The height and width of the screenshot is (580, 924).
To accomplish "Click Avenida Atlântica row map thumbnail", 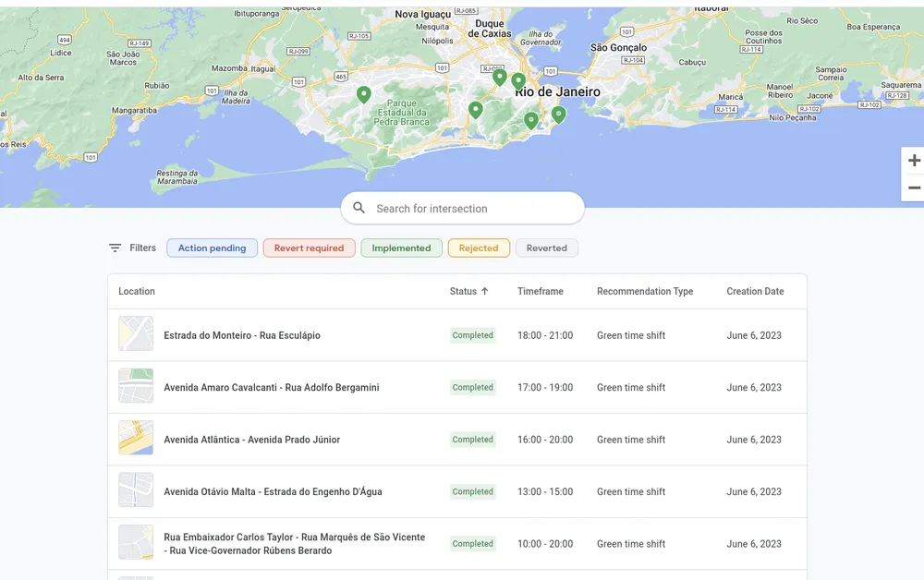I will pyautogui.click(x=136, y=439).
